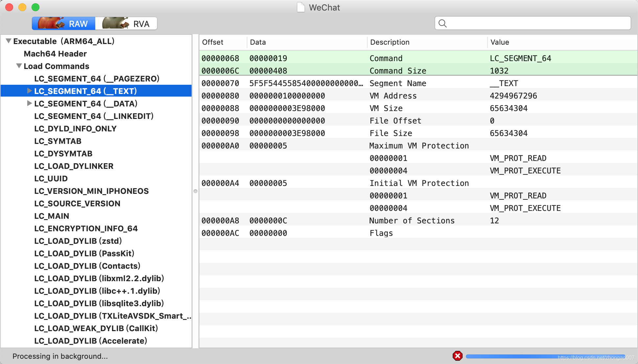
Task: Select the Number of Sections row
Action: coord(412,221)
